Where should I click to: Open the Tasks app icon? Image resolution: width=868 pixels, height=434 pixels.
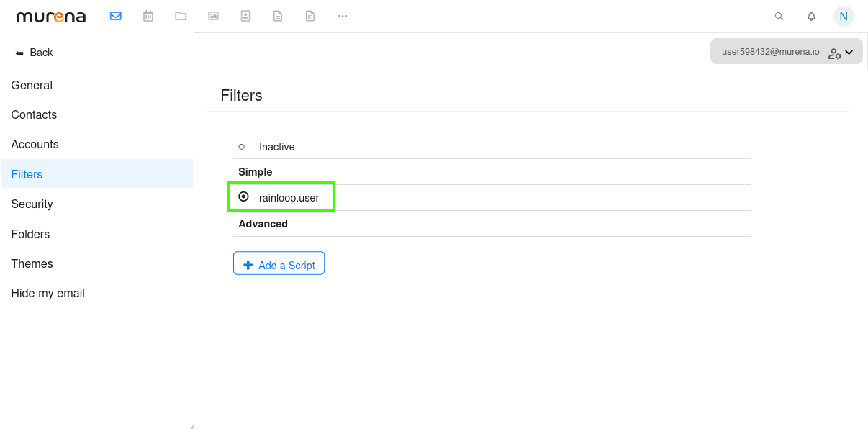tap(310, 15)
